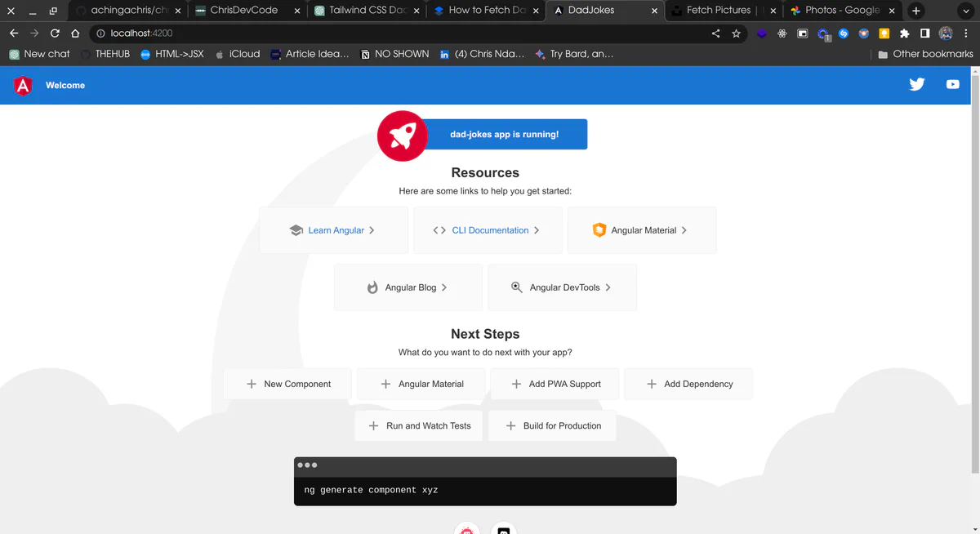Click the Angular shield logo
Viewport: 980px width, 534px height.
[x=23, y=85]
